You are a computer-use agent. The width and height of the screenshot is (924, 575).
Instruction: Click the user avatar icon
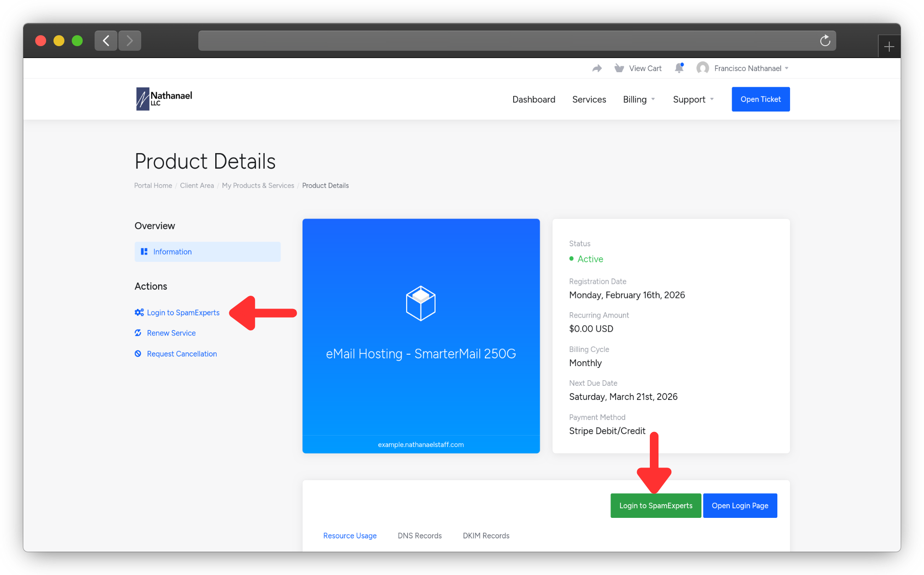click(x=702, y=68)
